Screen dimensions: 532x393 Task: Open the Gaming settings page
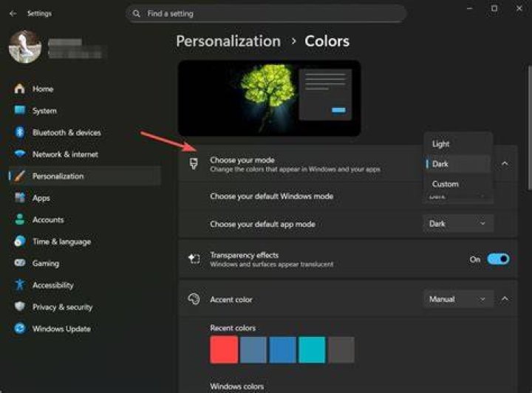[x=85, y=263]
